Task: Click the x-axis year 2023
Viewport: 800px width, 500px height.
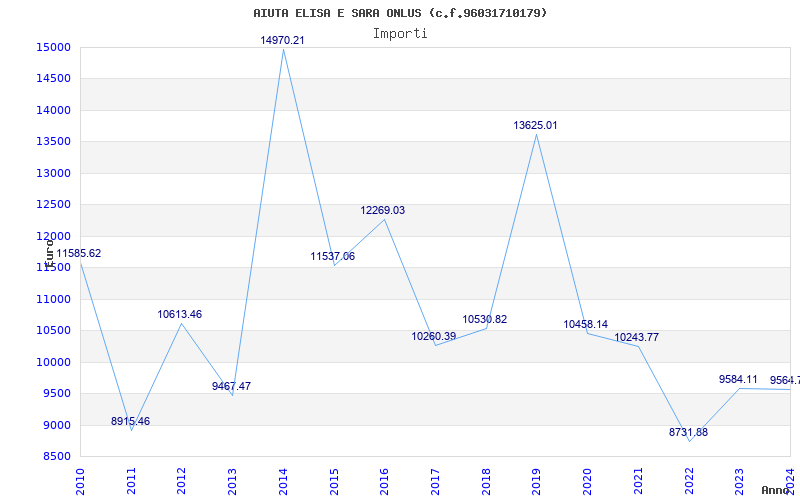Action: 739,481
